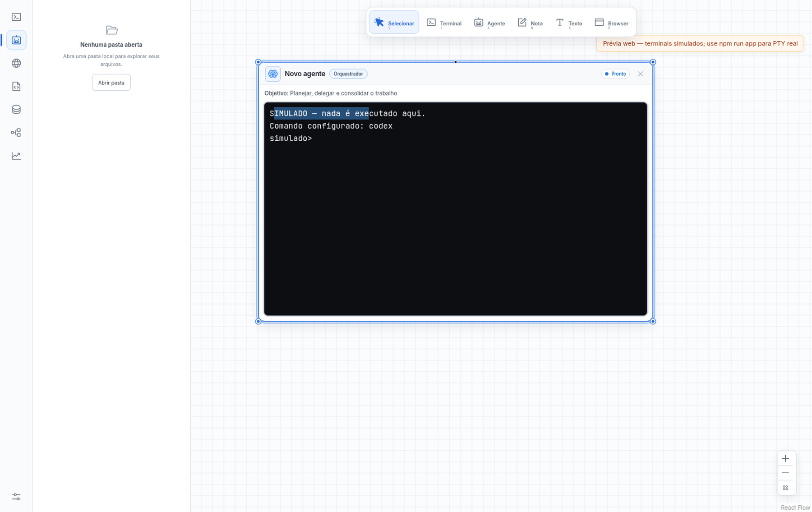Open settings sliders icon at bottom
The width and height of the screenshot is (812, 512).
pyautogui.click(x=16, y=497)
